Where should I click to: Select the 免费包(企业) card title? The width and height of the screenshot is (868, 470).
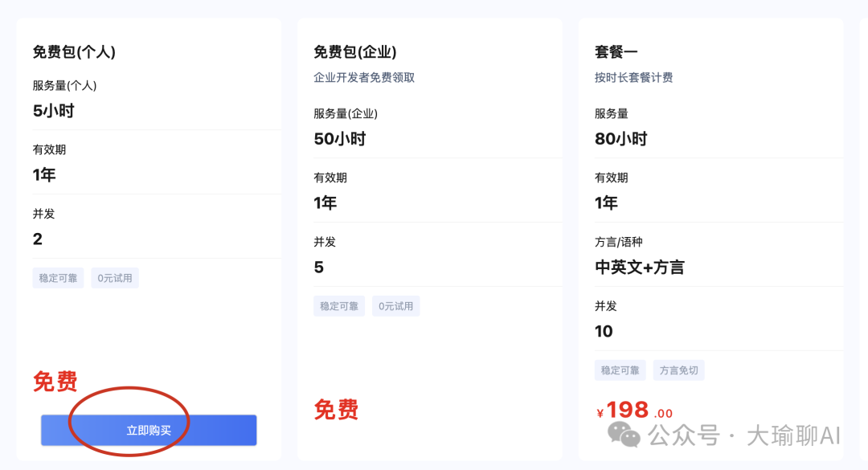click(354, 52)
